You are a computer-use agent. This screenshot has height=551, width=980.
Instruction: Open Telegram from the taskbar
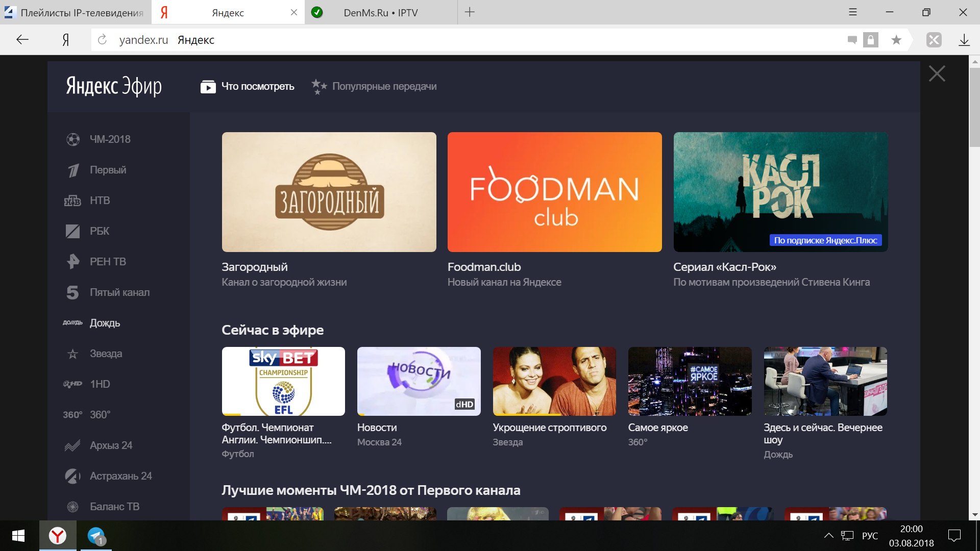[x=96, y=536]
